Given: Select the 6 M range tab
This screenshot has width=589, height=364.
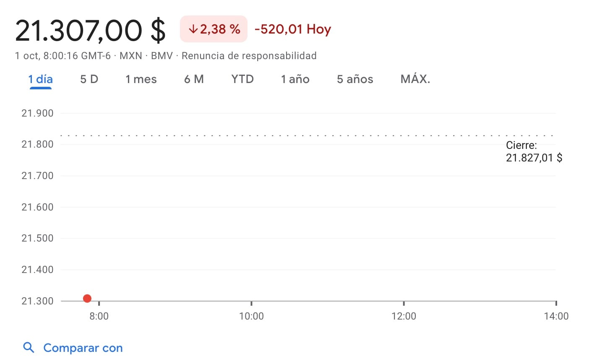Looking at the screenshot, I should (x=194, y=79).
